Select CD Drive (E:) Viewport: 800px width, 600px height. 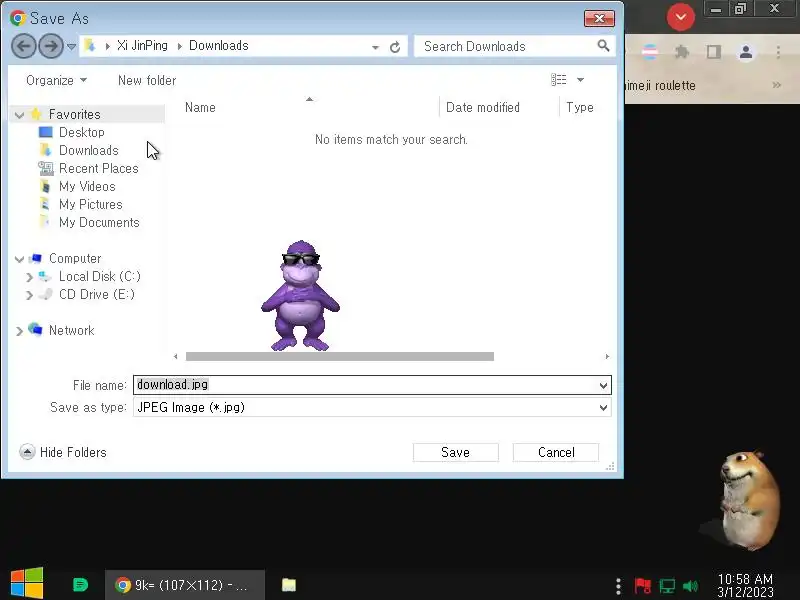96,294
